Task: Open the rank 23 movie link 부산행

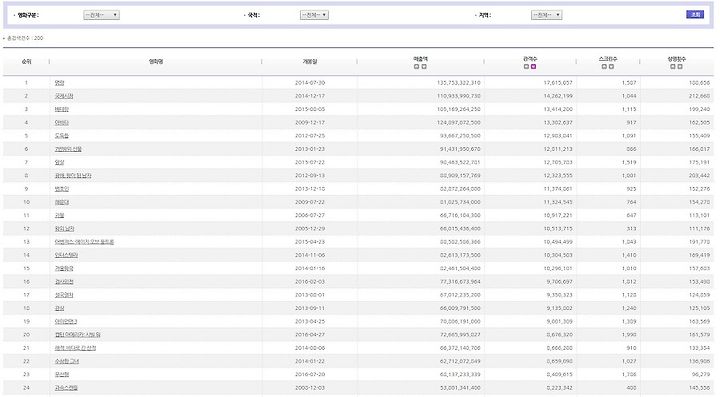Action: (62, 375)
